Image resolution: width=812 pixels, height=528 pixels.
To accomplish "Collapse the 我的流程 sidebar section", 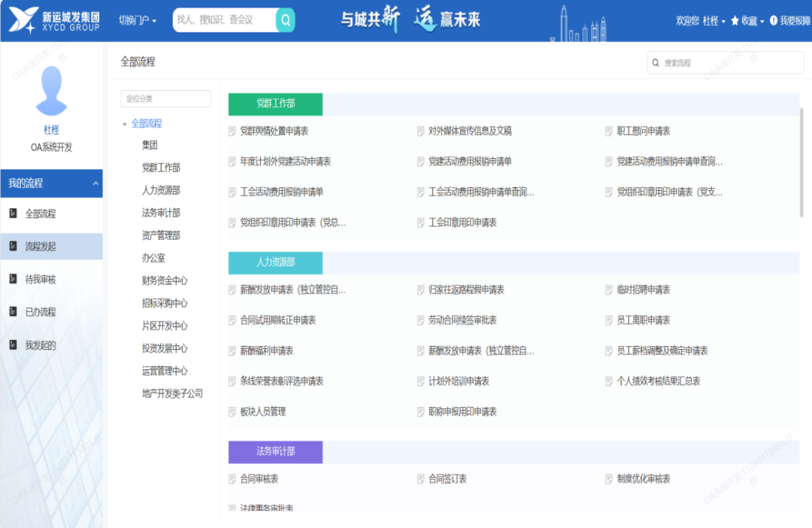I will (95, 184).
